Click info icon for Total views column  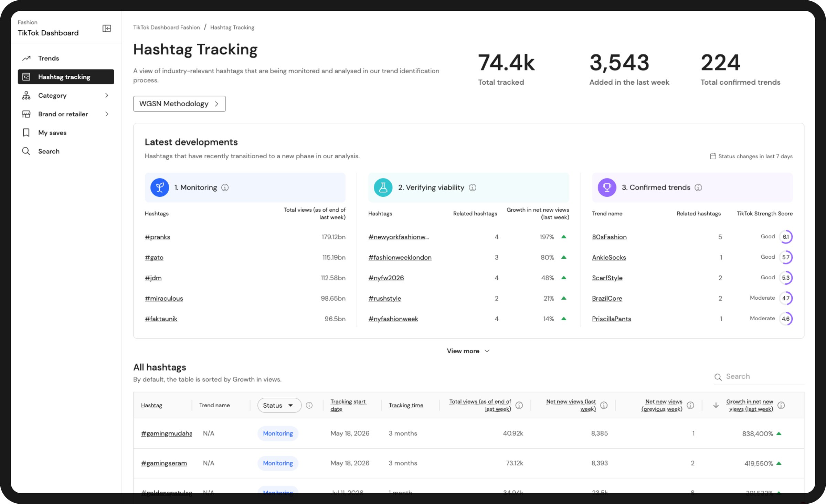pos(519,405)
